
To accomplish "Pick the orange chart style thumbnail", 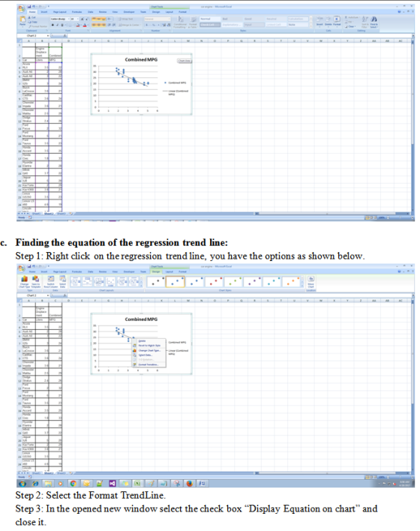I will point(291,282).
